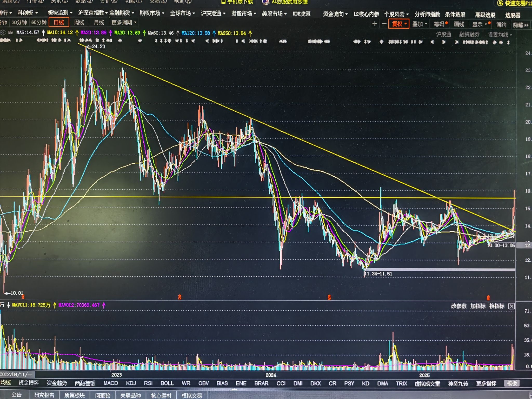Viewport: 532px width, 399px height.
Task: Open 设置均线 dropdown
Action: 500,35
